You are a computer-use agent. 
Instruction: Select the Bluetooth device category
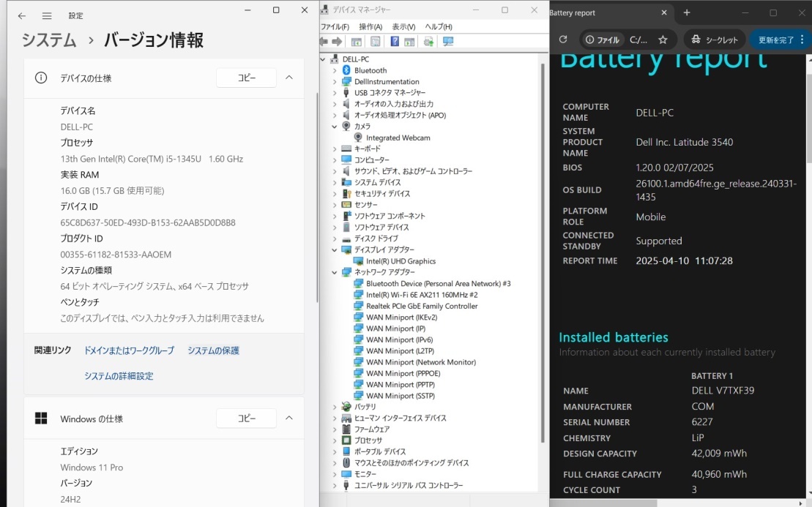coord(370,70)
